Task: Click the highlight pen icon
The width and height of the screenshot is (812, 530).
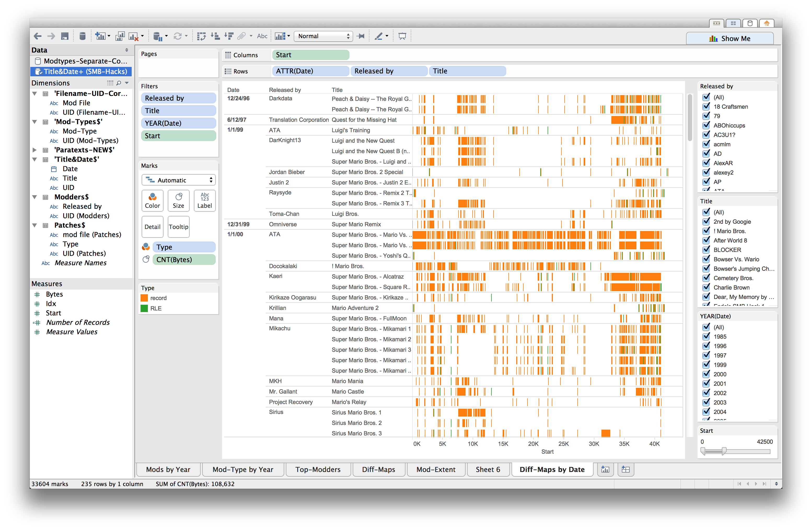Action: (x=379, y=36)
